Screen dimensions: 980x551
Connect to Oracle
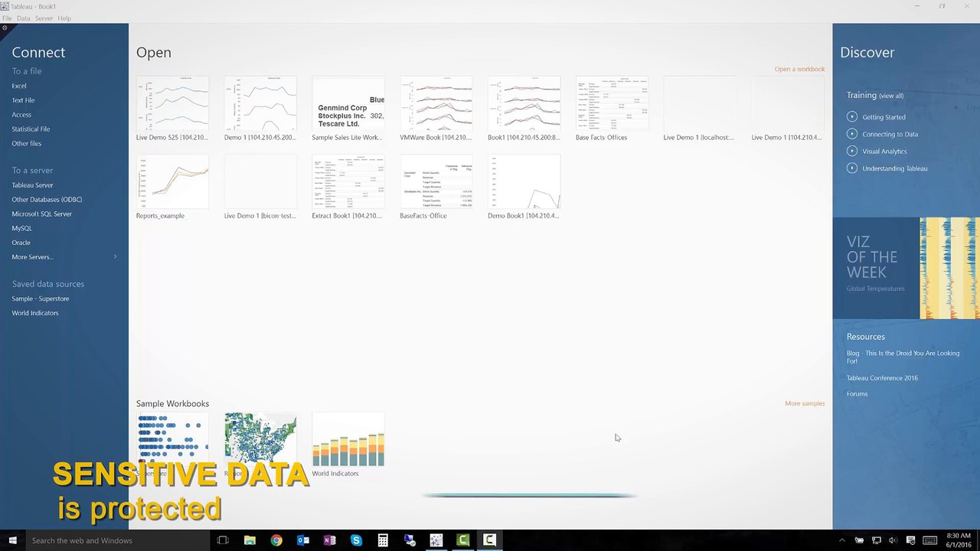(x=21, y=243)
